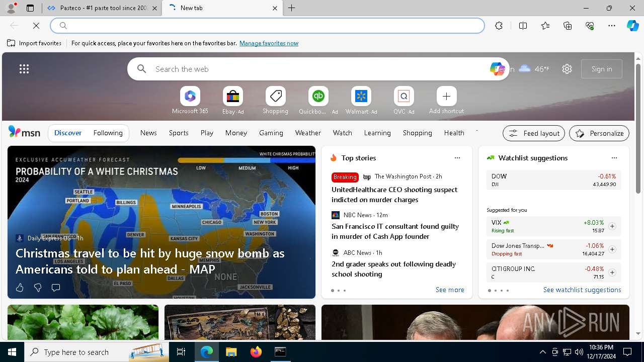Open the Windows Start menu
Viewport: 644px width, 362px height.
click(x=12, y=352)
